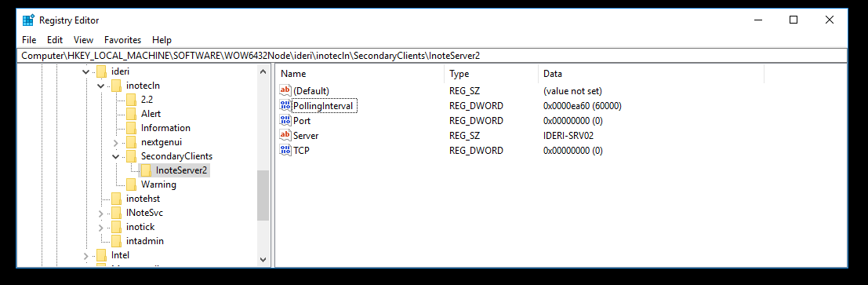Click the '(value not set)' data cell
Viewport: 868px width, 285px height.
click(572, 90)
